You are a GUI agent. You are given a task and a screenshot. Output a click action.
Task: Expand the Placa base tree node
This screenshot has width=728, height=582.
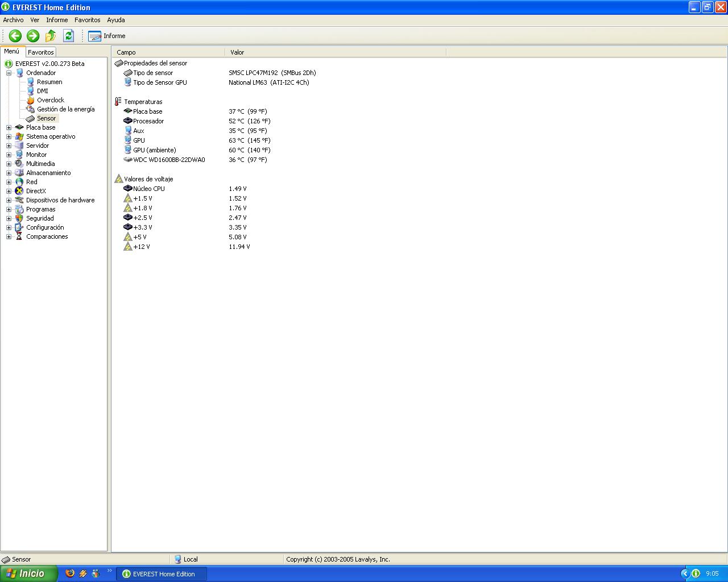click(9, 127)
